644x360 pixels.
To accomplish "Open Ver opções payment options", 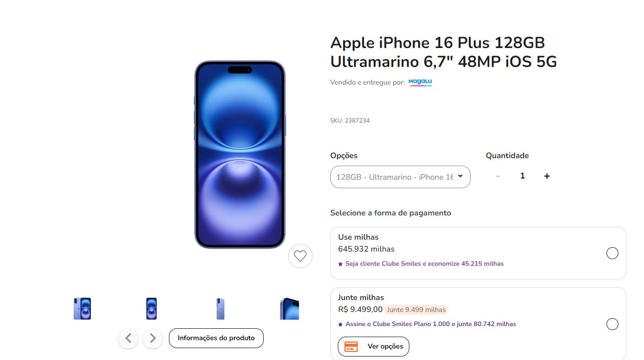I will pos(374,346).
